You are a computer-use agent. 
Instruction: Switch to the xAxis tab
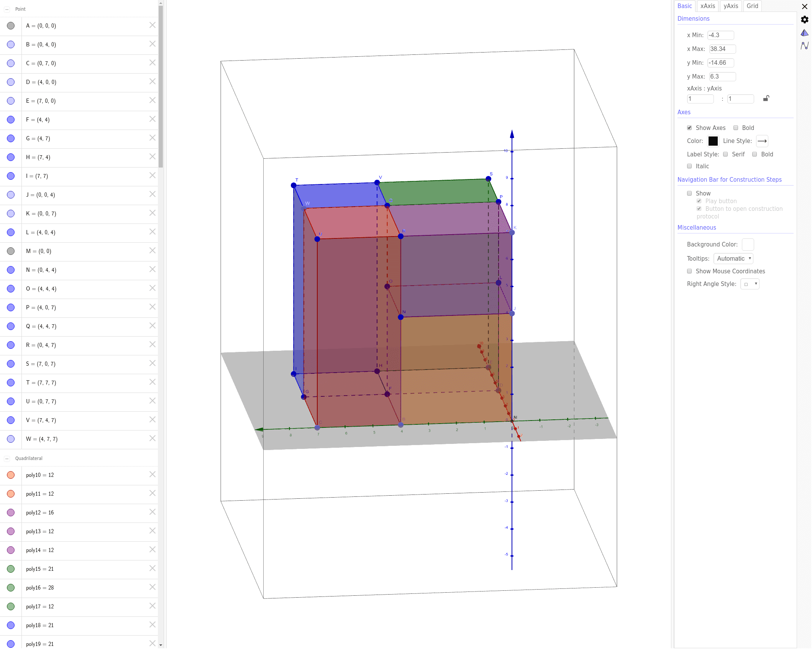(707, 6)
